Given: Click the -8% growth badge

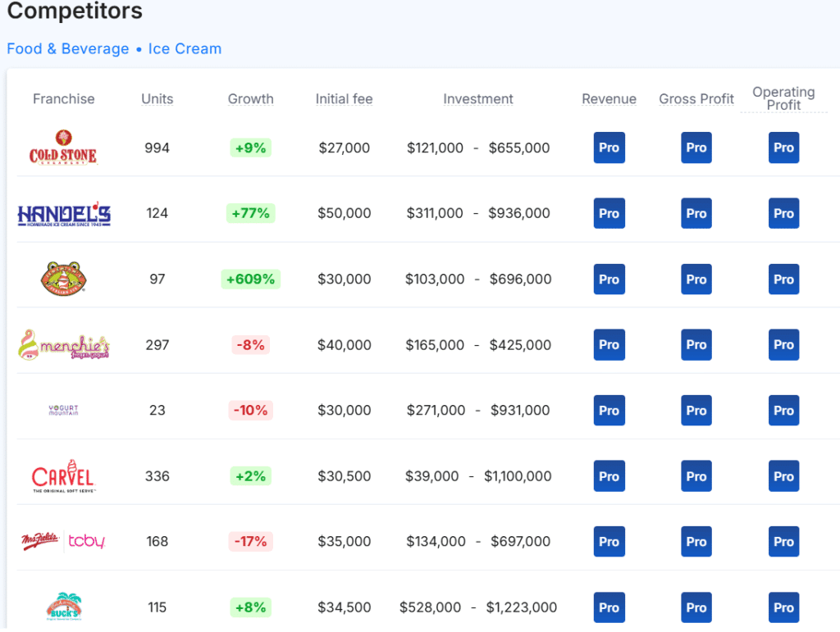Looking at the screenshot, I should coord(251,344).
